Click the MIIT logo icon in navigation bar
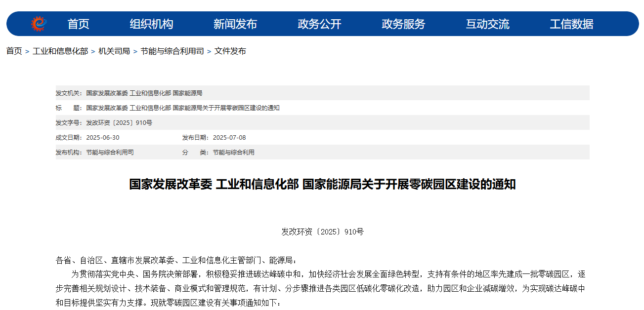The height and width of the screenshot is (310, 644). coord(39,24)
